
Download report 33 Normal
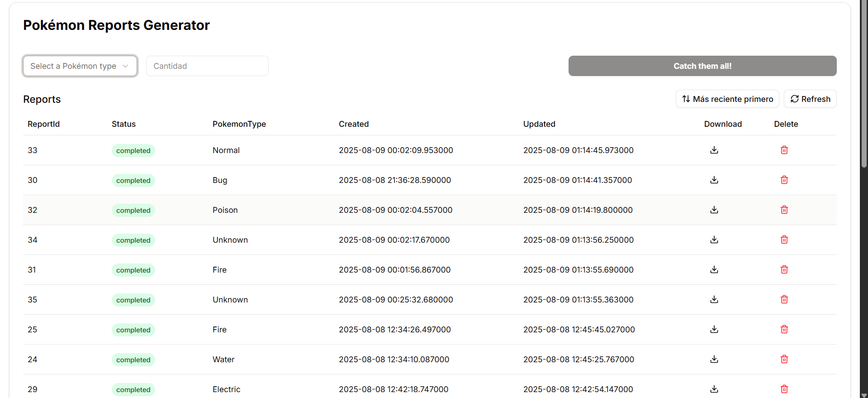click(x=714, y=150)
